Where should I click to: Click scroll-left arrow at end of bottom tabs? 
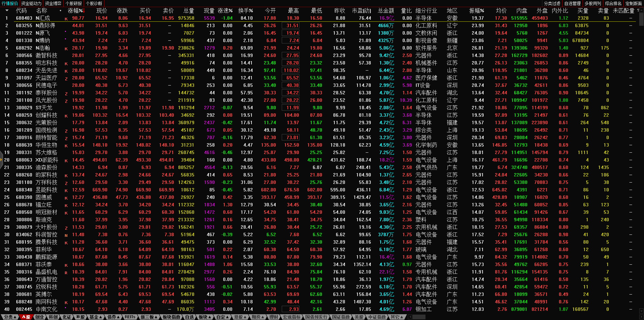coord(410,317)
